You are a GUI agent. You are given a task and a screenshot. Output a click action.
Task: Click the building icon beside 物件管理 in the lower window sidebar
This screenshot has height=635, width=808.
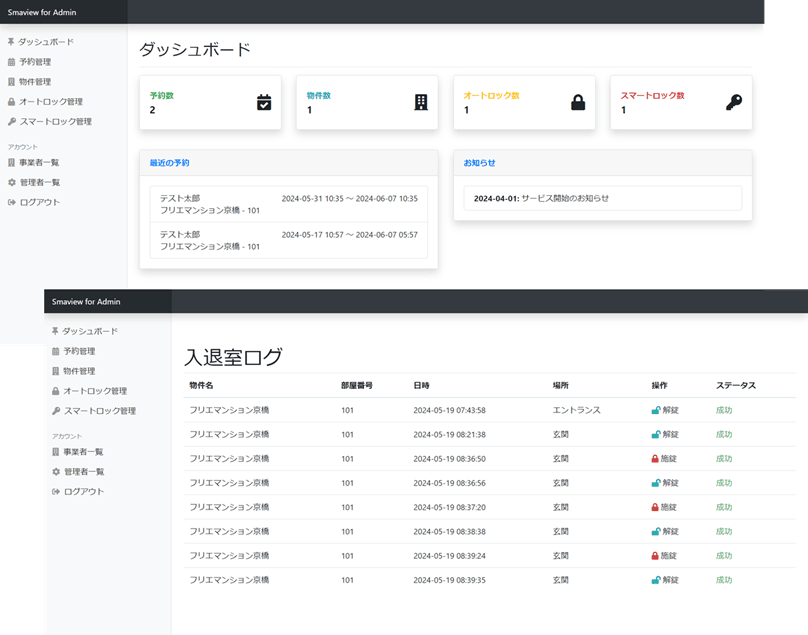tap(56, 371)
